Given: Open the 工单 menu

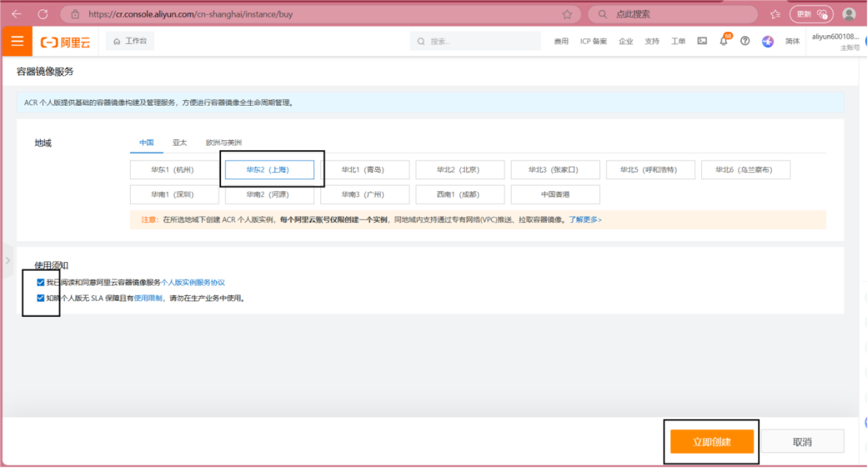Looking at the screenshot, I should tap(678, 41).
